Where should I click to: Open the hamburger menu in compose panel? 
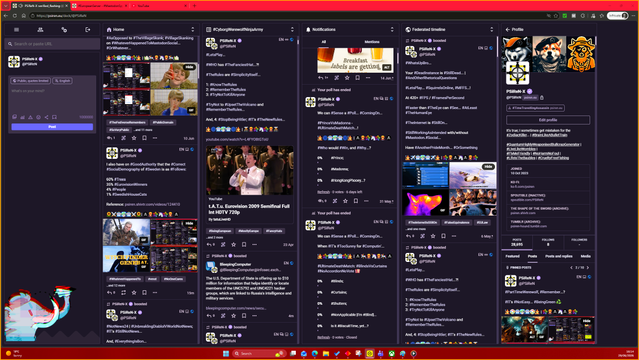16,30
